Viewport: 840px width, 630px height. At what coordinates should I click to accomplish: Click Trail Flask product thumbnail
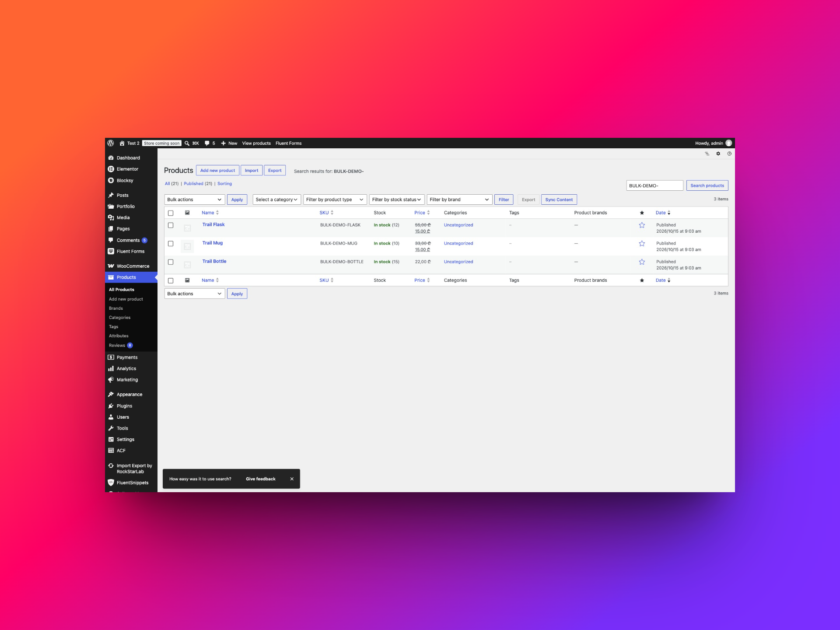[x=187, y=228]
